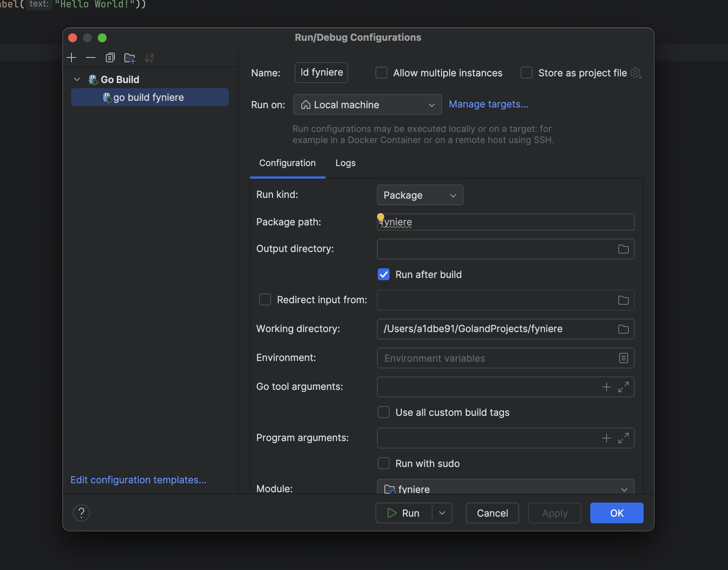Insert macro in Program arguments

coord(607,438)
